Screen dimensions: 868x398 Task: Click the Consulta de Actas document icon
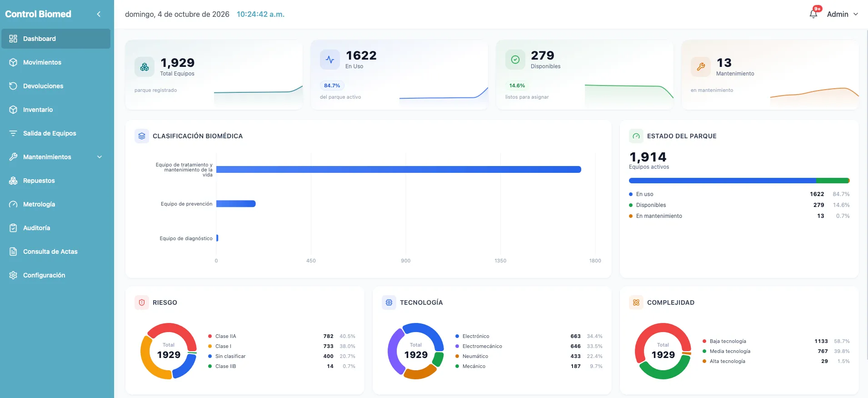click(x=13, y=252)
